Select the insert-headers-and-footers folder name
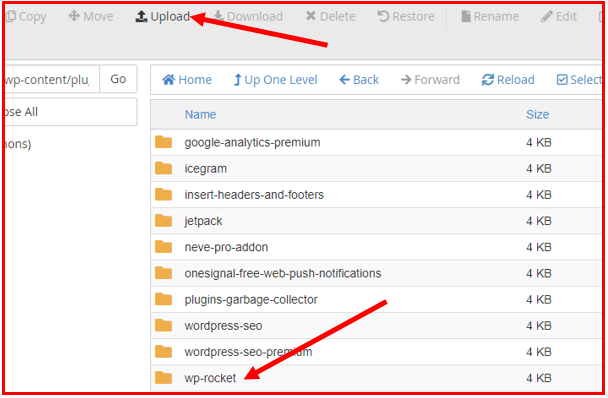608x398 pixels. tap(254, 195)
